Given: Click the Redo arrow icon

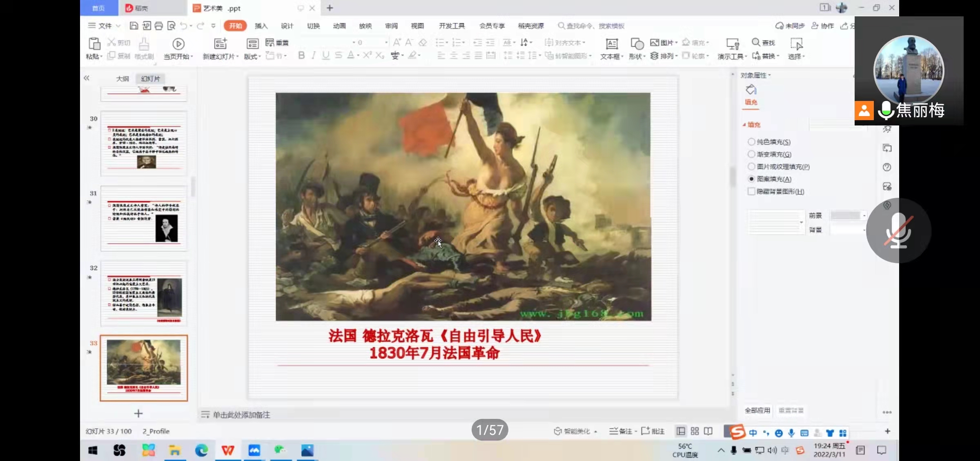Looking at the screenshot, I should (x=200, y=26).
